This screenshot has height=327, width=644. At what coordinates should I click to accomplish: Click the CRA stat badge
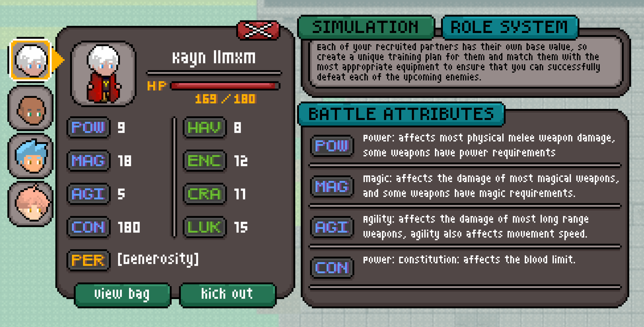point(204,194)
